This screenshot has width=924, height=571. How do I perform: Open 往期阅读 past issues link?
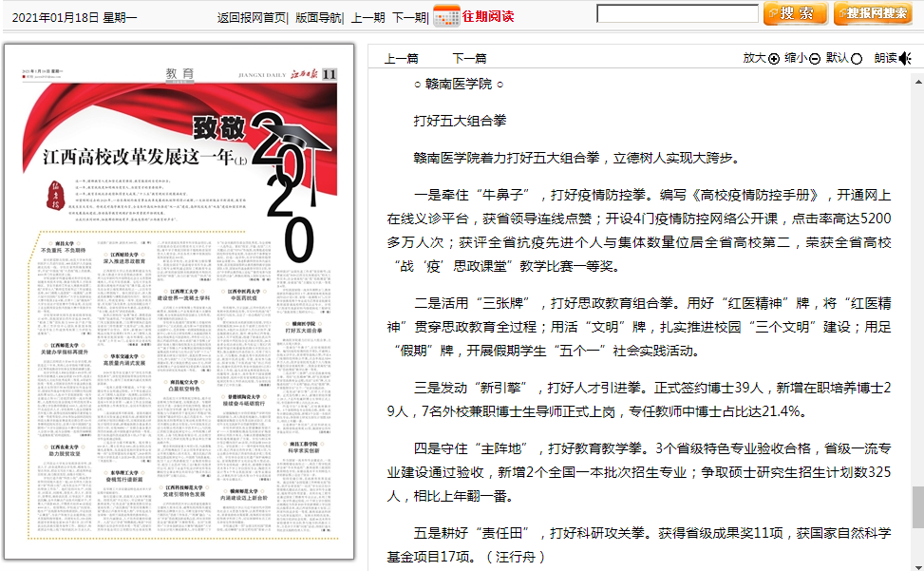pyautogui.click(x=488, y=16)
